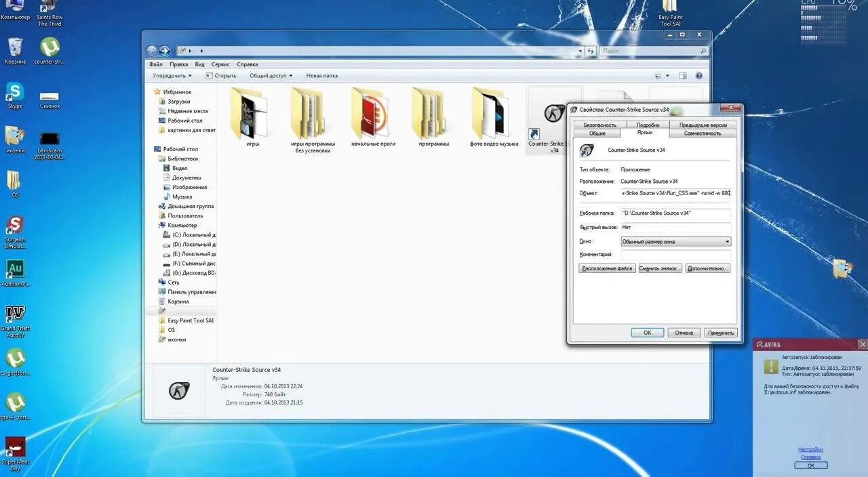Dismiss the Avira notification with OK

coord(811,465)
